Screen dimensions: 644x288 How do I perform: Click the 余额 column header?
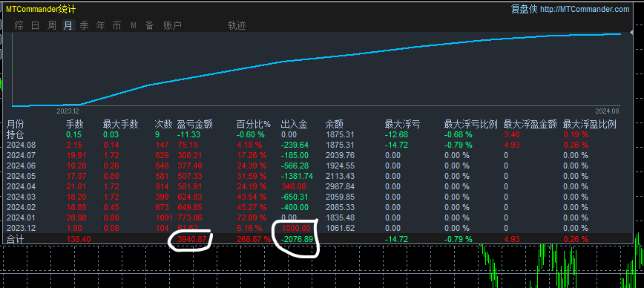334,124
